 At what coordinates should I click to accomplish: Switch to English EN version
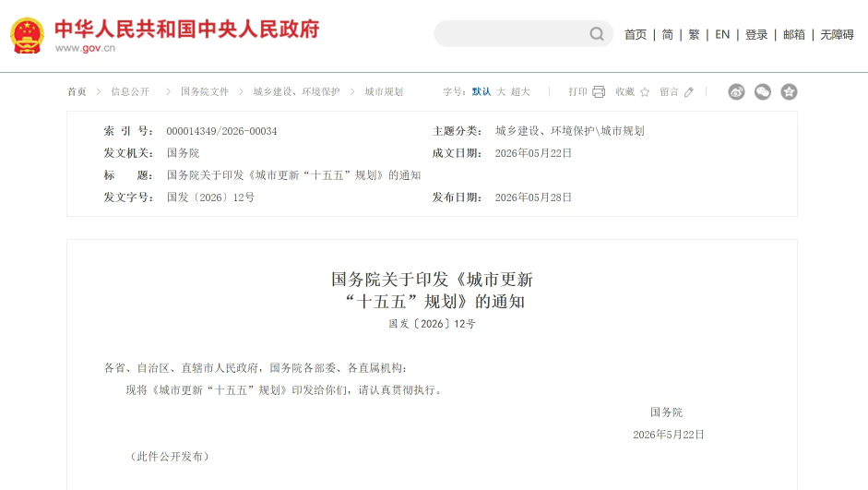722,35
